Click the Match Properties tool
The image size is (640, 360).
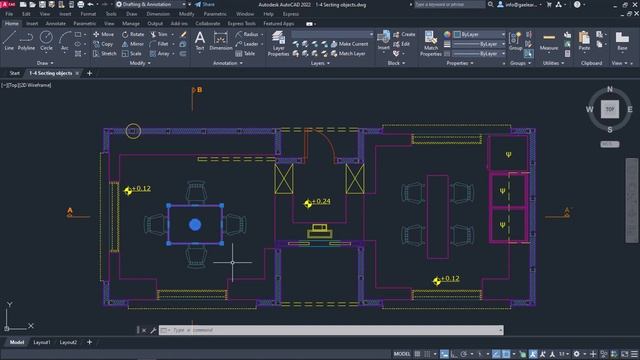[431, 43]
